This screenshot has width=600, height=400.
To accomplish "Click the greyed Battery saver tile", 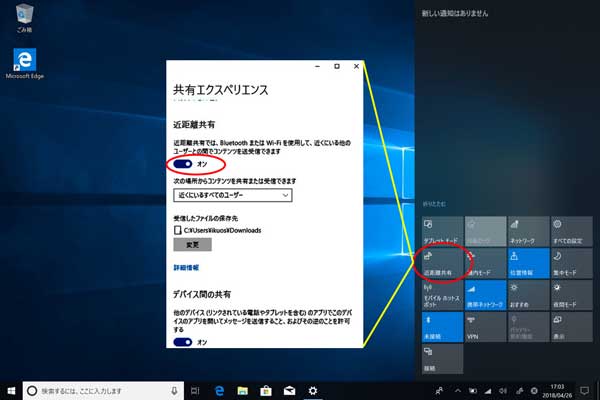I will point(528,327).
